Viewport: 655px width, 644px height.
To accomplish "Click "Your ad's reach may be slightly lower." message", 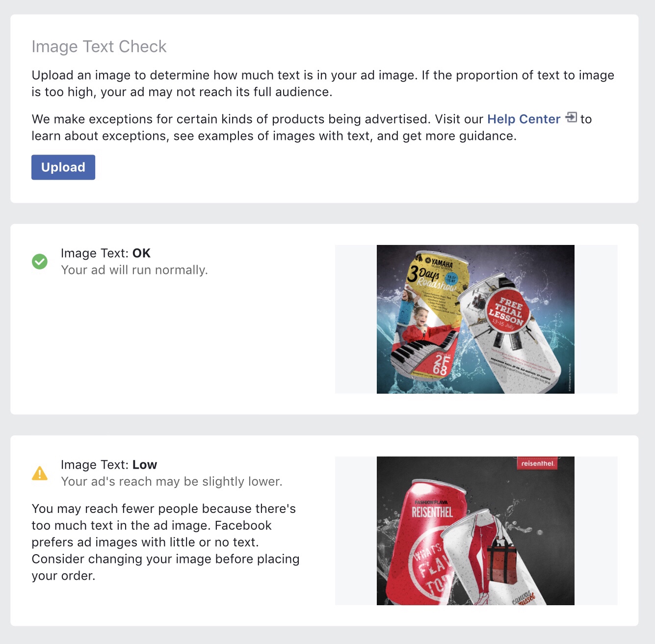I will click(172, 482).
